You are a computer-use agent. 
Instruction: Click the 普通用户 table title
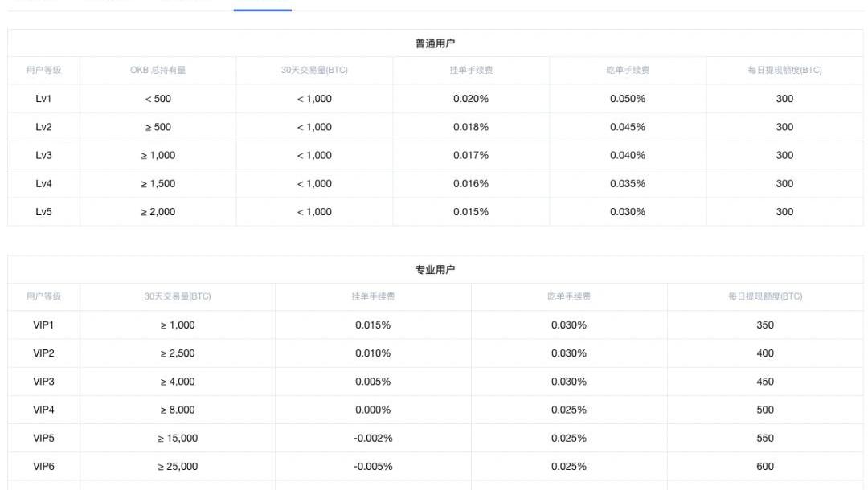click(x=435, y=43)
